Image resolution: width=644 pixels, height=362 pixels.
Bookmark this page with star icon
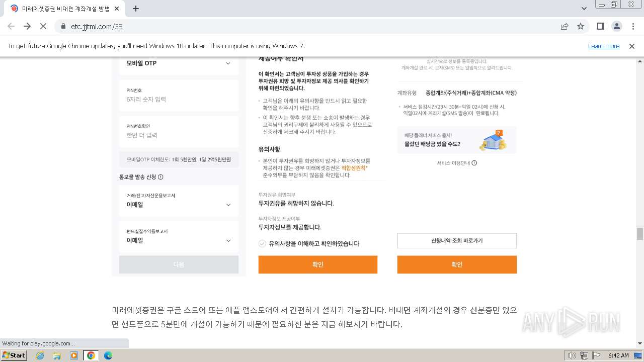pyautogui.click(x=581, y=26)
